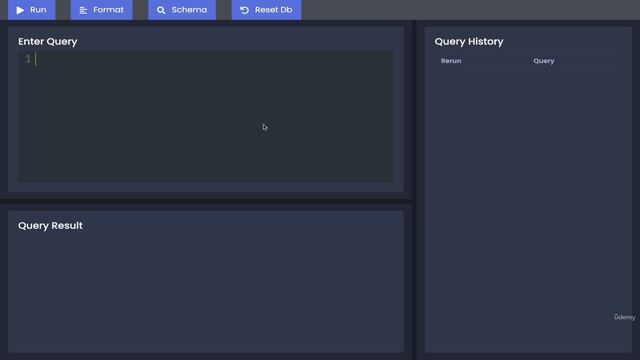Click the Query column header in history
640x360 pixels.
click(544, 61)
